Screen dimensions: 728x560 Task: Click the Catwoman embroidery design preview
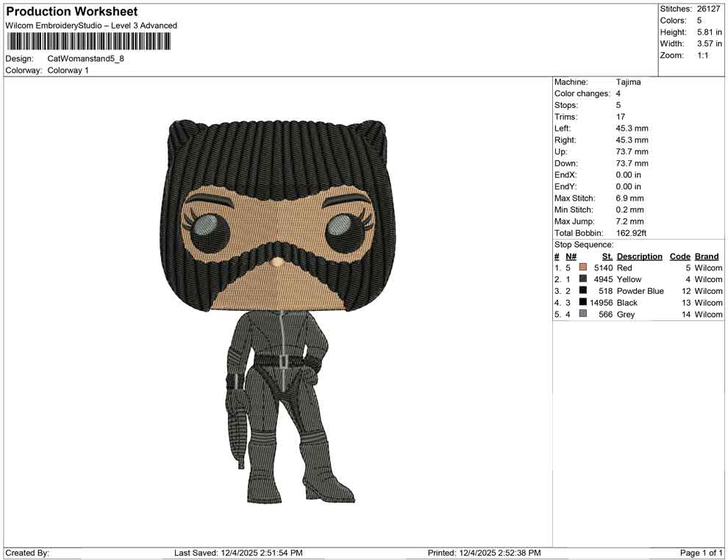click(x=279, y=312)
